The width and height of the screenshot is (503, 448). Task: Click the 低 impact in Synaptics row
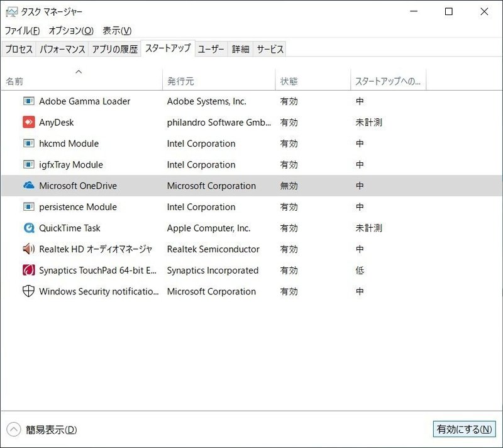(x=360, y=270)
